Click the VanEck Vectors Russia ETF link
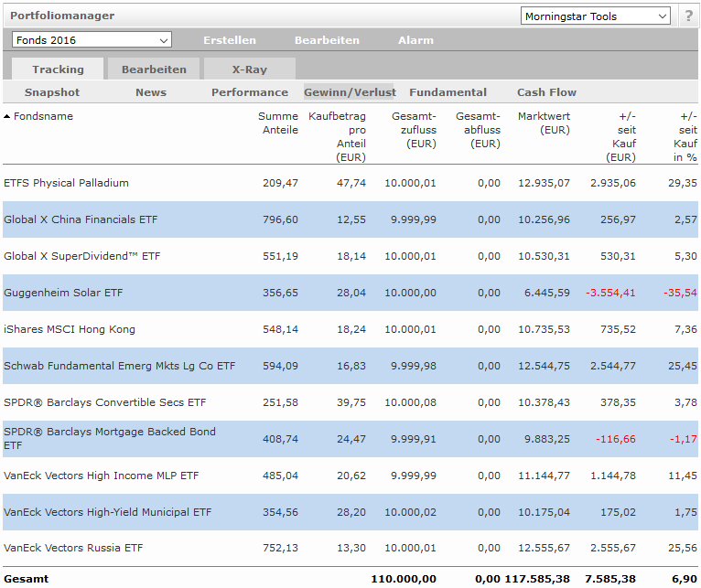The image size is (701, 588). coord(73,549)
